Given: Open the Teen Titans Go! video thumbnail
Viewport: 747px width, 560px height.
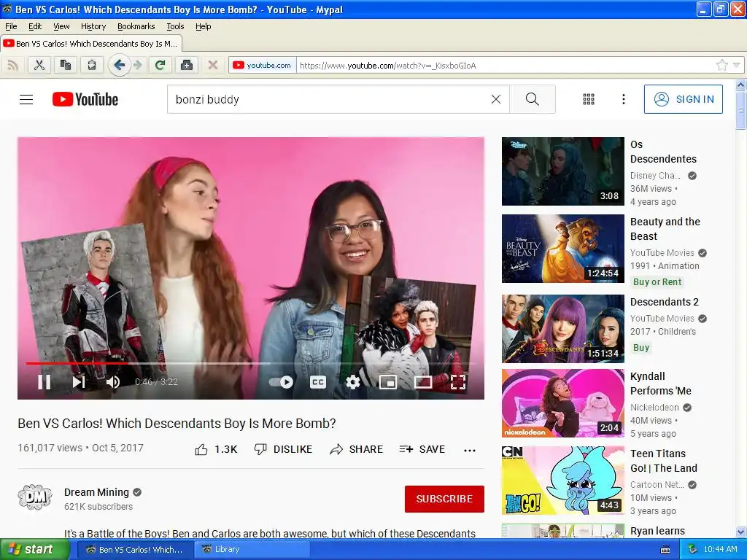Looking at the screenshot, I should coord(562,480).
